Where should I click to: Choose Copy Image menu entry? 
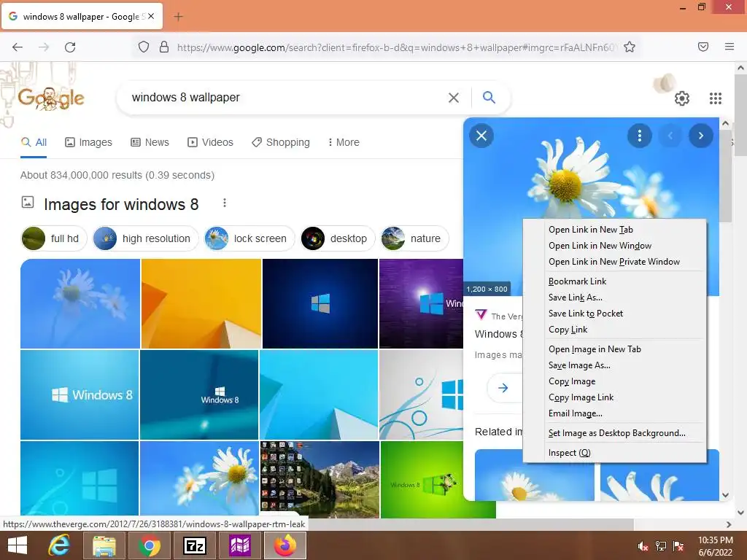(x=614, y=381)
